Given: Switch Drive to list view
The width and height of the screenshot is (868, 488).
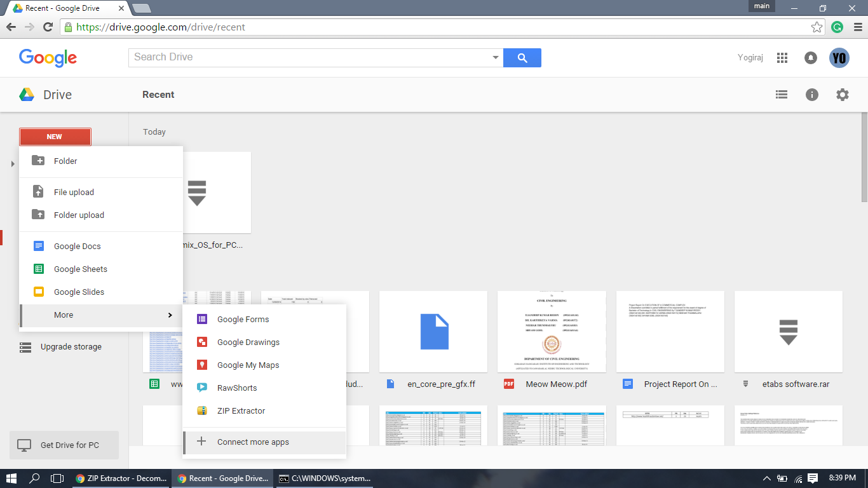Looking at the screenshot, I should [782, 94].
